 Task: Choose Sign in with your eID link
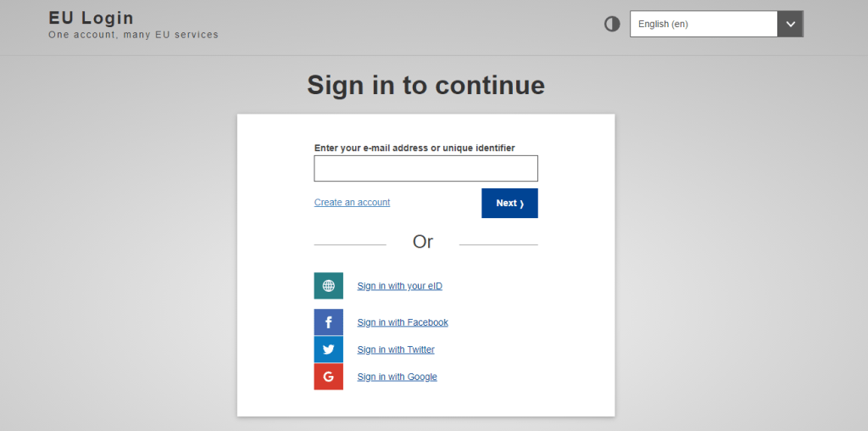pyautogui.click(x=400, y=286)
